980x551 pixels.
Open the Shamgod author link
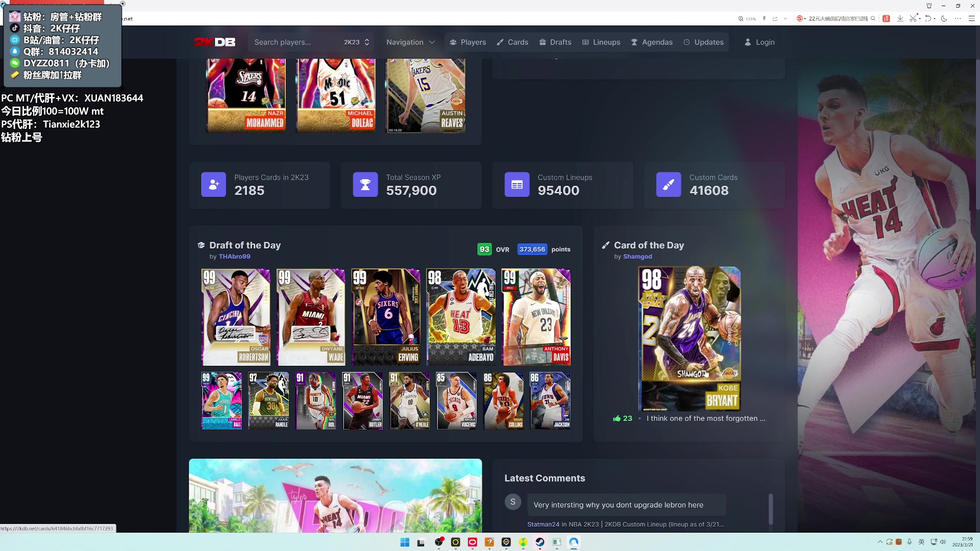638,257
